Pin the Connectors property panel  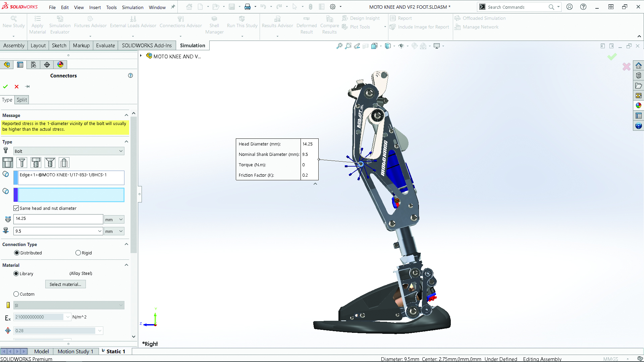tap(28, 86)
